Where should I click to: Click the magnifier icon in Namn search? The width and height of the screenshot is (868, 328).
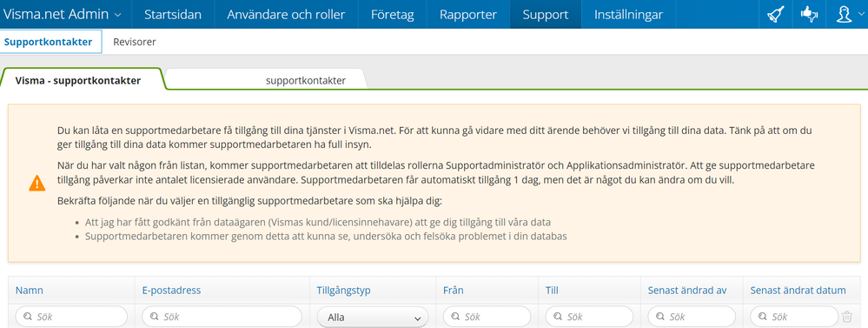pyautogui.click(x=28, y=317)
